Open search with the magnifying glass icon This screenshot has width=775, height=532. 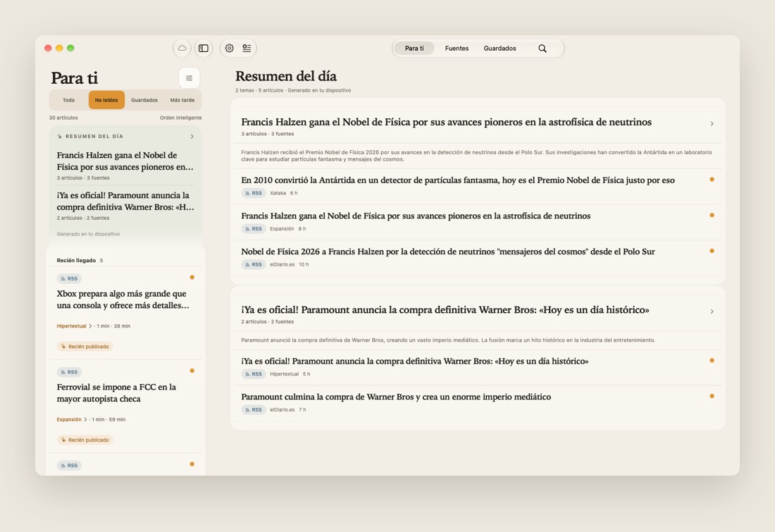[x=542, y=48]
